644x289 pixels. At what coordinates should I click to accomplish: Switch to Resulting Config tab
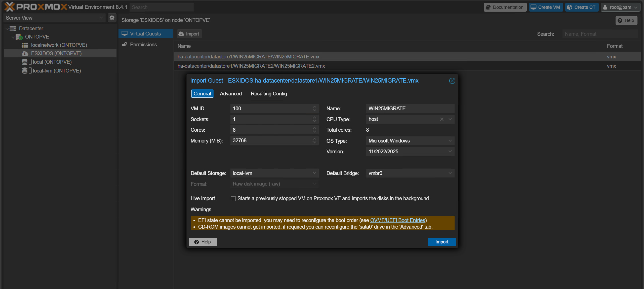[x=269, y=94]
